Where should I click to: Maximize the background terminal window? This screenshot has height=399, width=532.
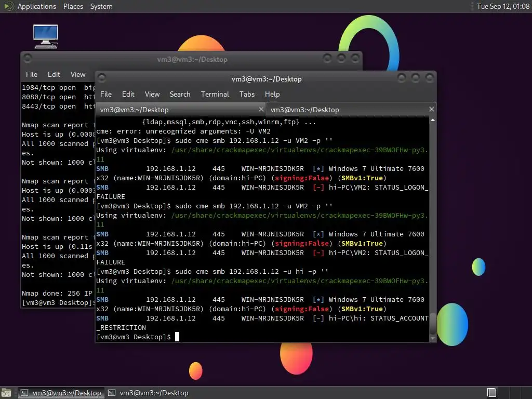(x=341, y=58)
